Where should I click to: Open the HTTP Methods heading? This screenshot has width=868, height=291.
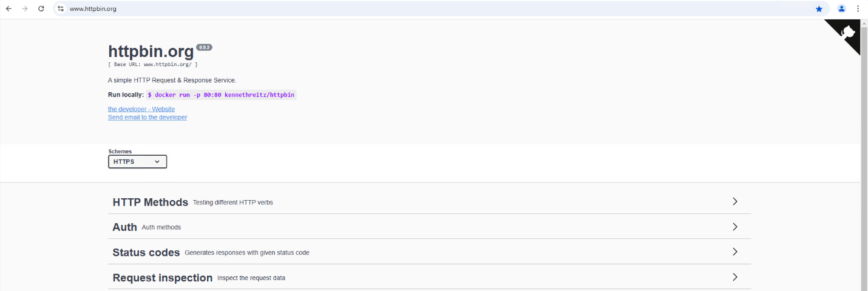click(x=150, y=202)
